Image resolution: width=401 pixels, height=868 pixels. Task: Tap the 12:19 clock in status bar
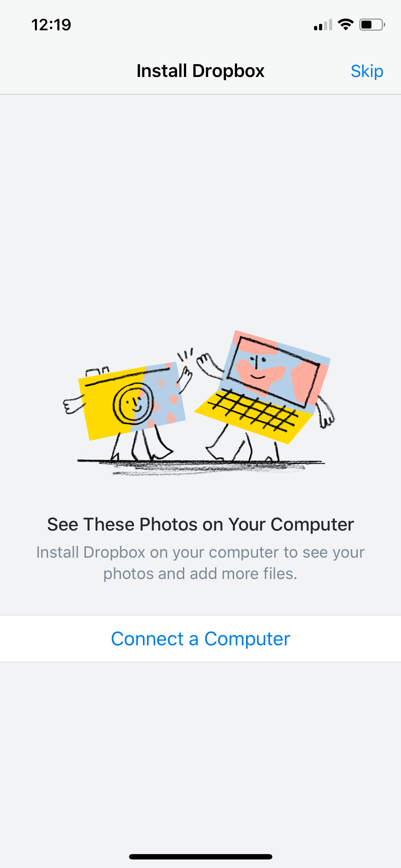tap(51, 25)
